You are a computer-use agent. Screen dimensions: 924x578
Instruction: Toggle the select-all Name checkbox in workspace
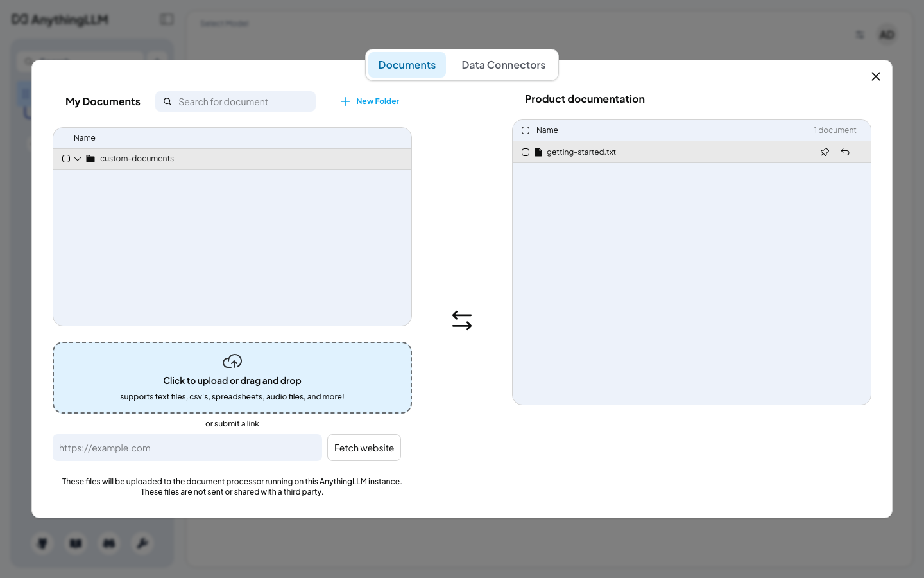pyautogui.click(x=526, y=130)
